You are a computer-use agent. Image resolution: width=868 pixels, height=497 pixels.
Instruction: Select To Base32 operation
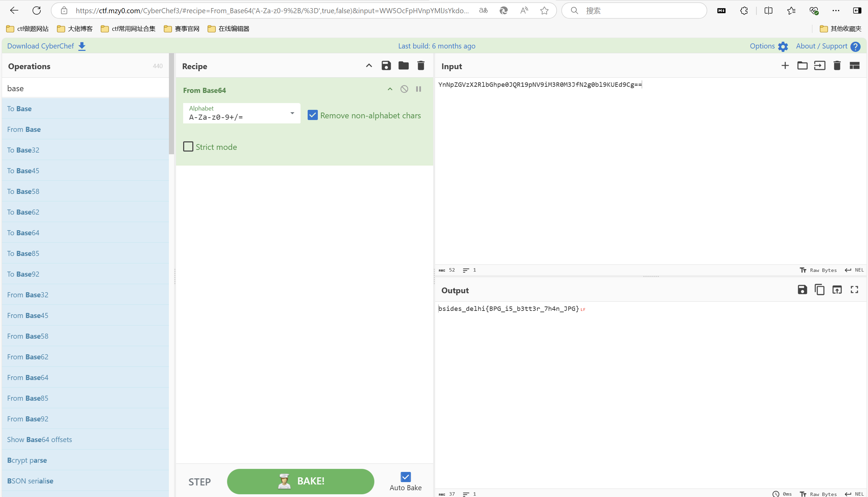point(85,150)
